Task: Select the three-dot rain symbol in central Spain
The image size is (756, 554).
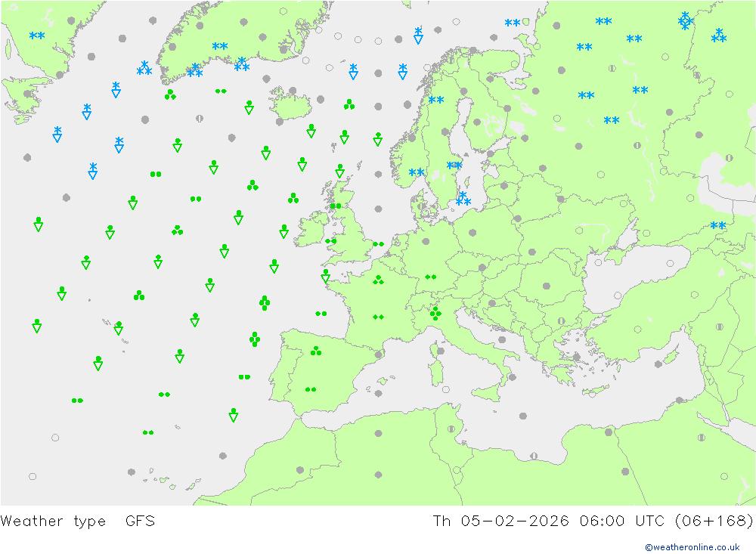Action: 315,351
